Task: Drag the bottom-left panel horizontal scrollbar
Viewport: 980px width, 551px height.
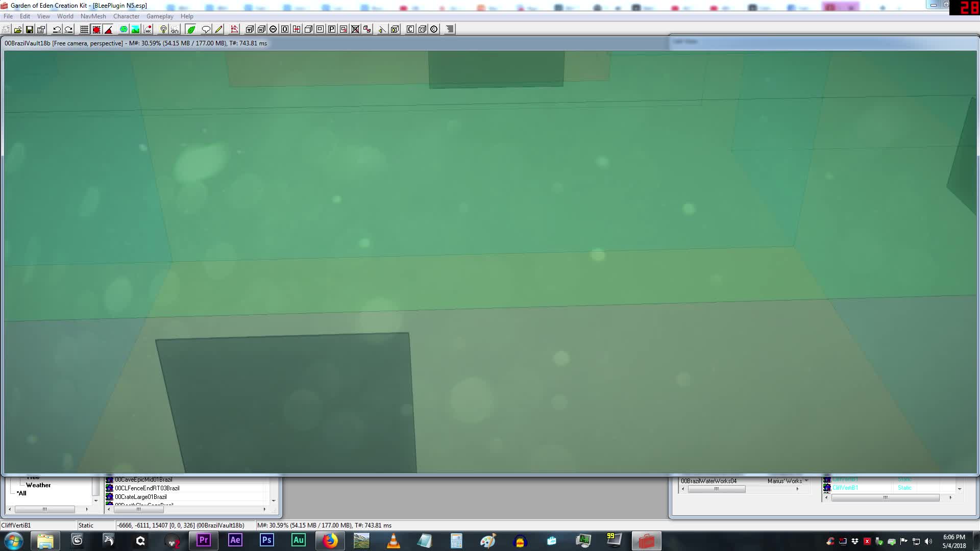Action: (44, 508)
